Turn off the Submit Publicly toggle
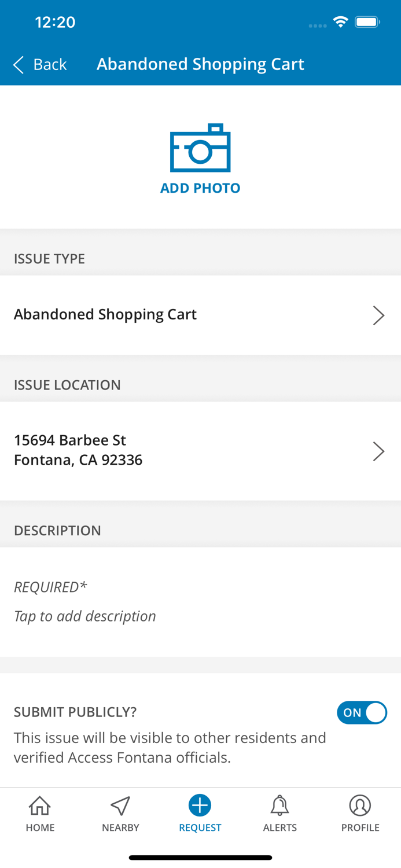This screenshot has height=868, width=401. [x=362, y=712]
